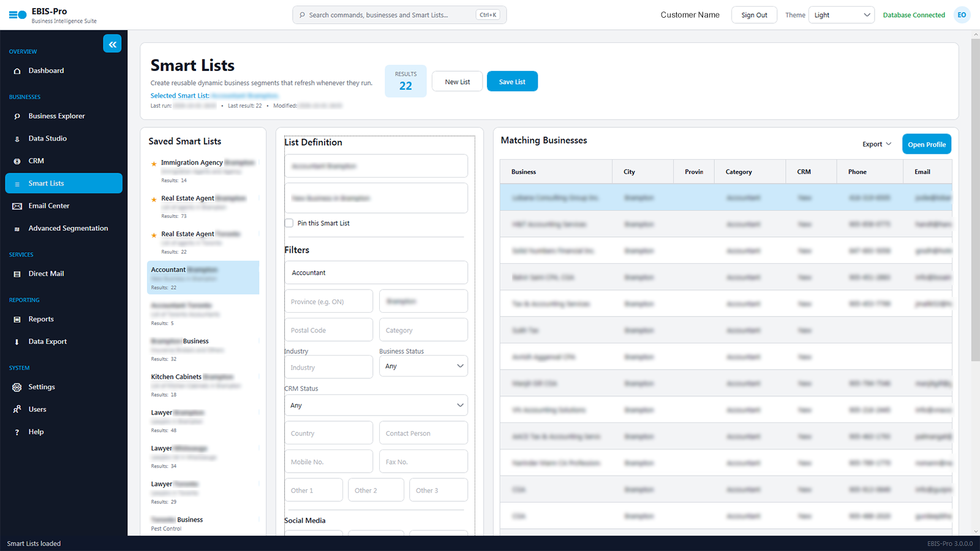Go to Business Explorer
The width and height of the screenshot is (980, 551).
pyautogui.click(x=64, y=116)
